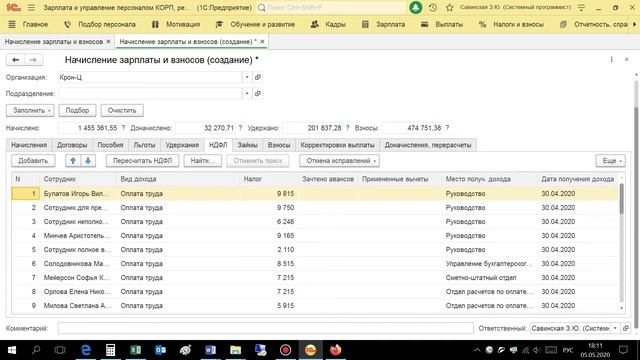
Task: Switch to the Пособия tab
Action: click(x=110, y=145)
